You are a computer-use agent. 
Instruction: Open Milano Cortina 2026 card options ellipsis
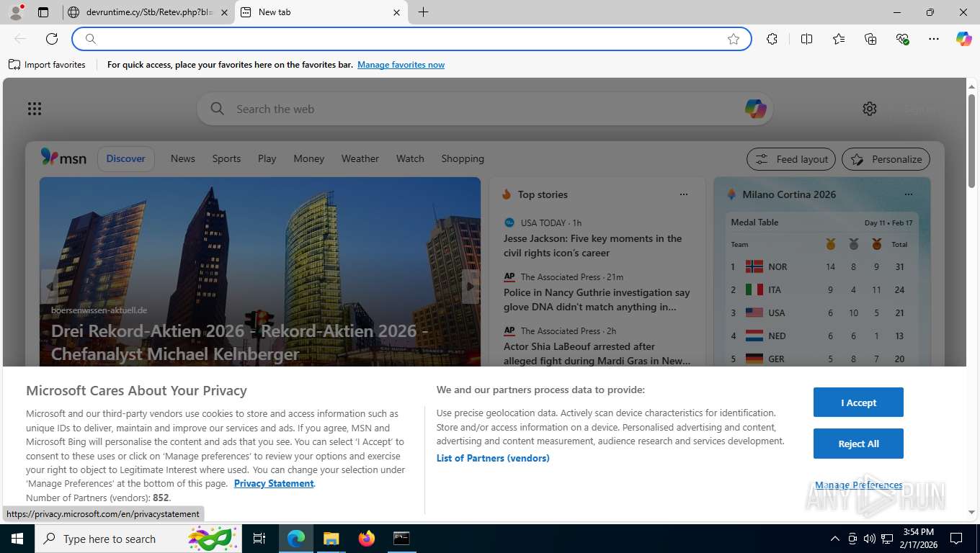(x=908, y=194)
